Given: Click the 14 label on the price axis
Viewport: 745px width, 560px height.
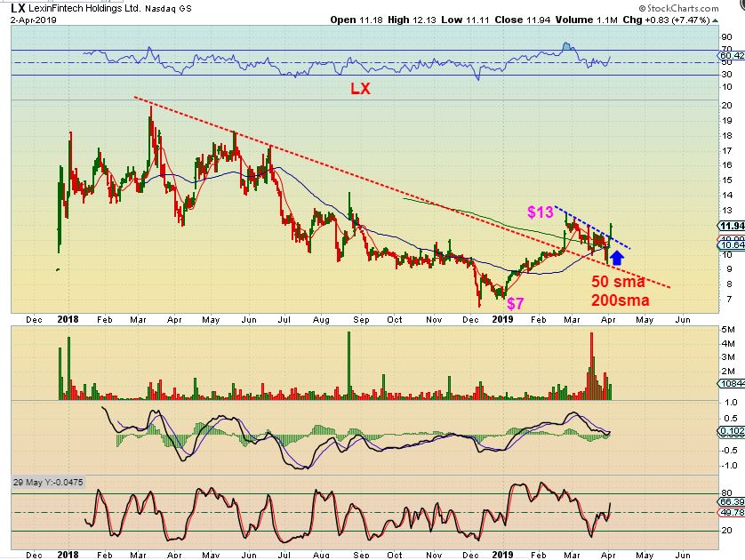Looking at the screenshot, I should pyautogui.click(x=726, y=196).
